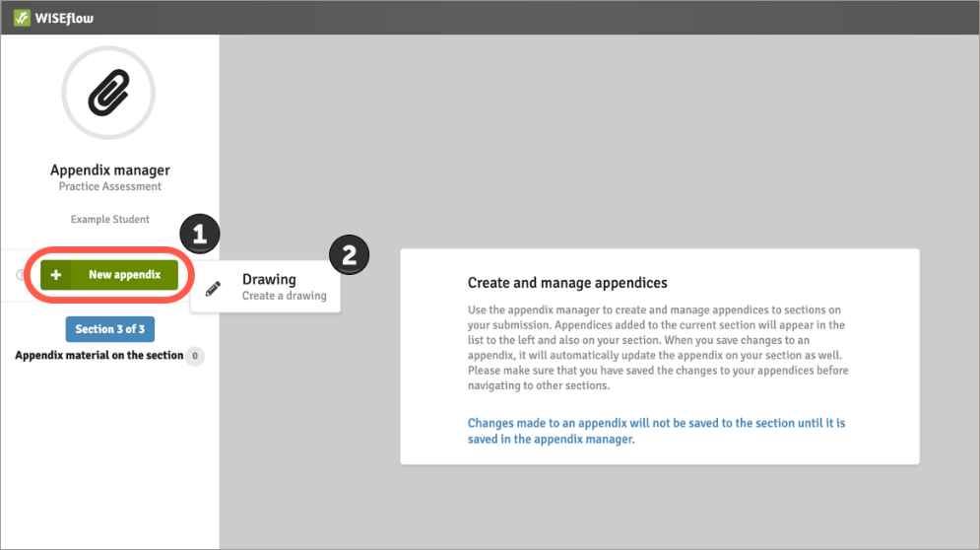Image resolution: width=980 pixels, height=550 pixels.
Task: Click the number 1 step marker
Action: [199, 234]
